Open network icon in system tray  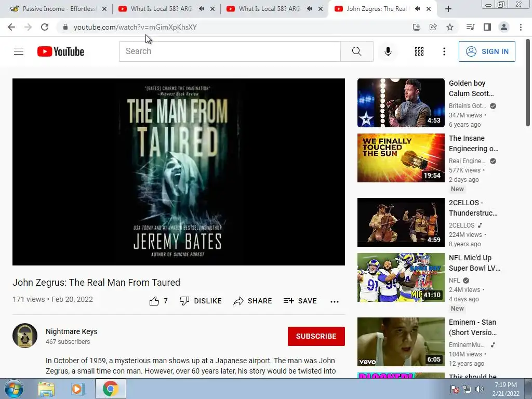(x=467, y=389)
